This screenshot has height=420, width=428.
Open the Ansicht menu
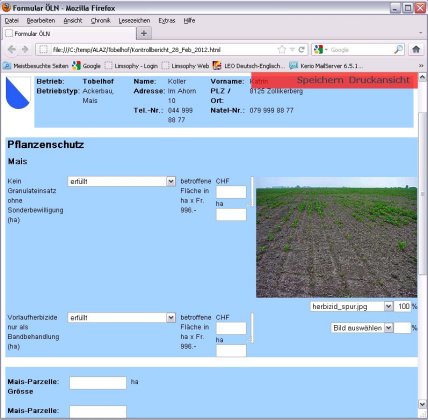click(73, 21)
